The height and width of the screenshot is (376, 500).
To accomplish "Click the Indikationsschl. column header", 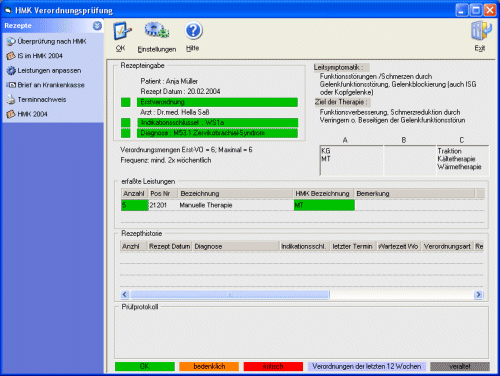I will click(x=305, y=246).
